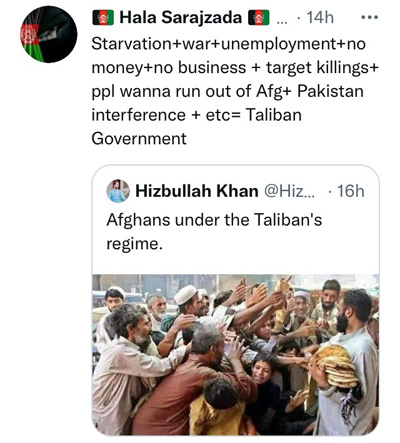The image size is (400, 443).
Task: Click the man holding the stack of bread
Action: [x=346, y=362]
